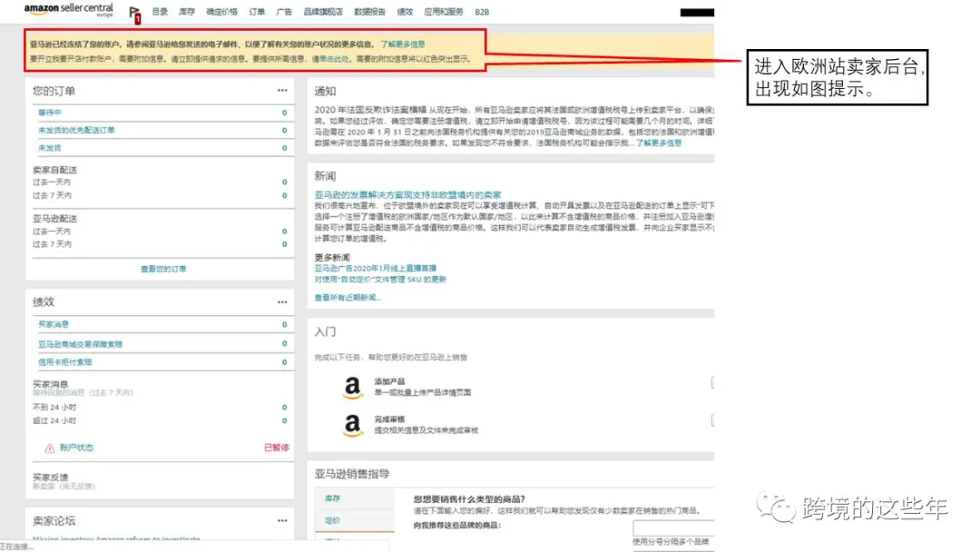Click the Amazon icon beside 完成审核
The height and width of the screenshot is (552, 980).
(352, 425)
